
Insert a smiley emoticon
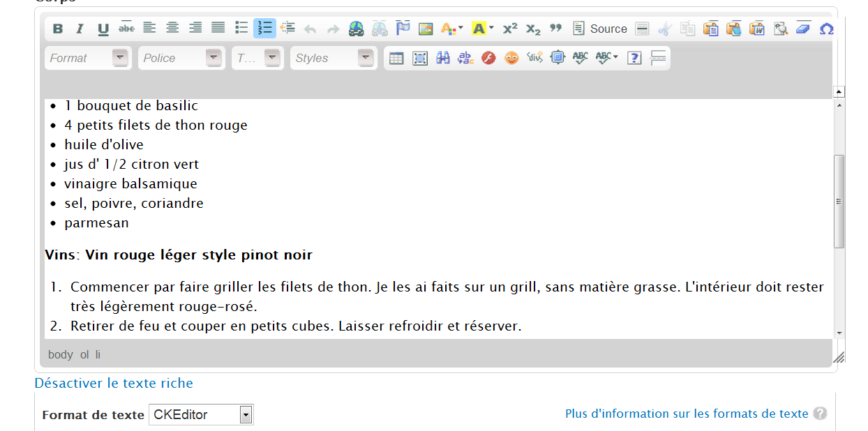(511, 58)
